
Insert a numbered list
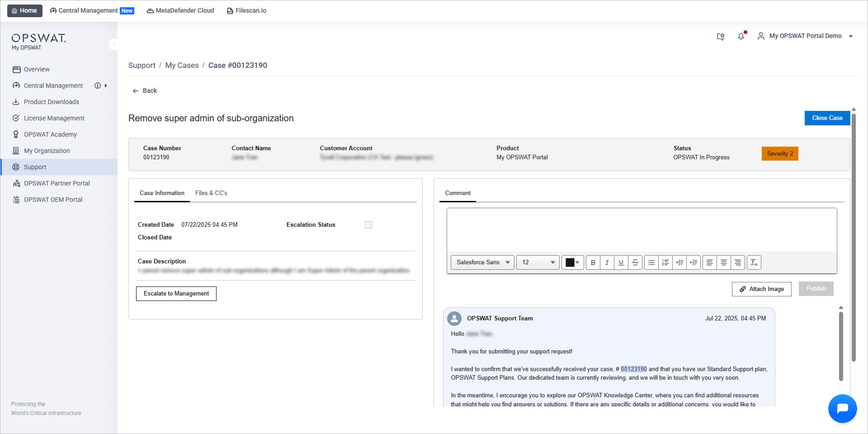click(x=665, y=262)
